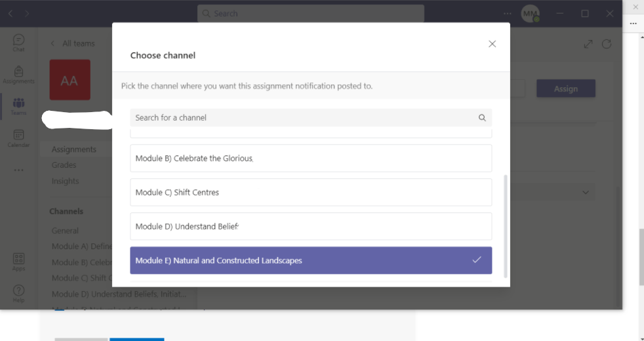The height and width of the screenshot is (341, 644).
Task: Go forward with the title bar arrow
Action: (x=27, y=14)
